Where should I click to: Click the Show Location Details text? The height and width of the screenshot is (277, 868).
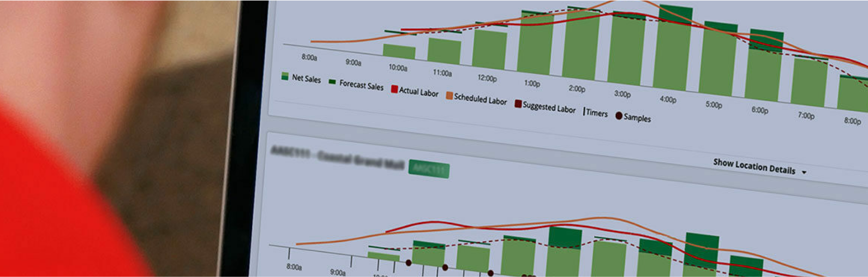[x=754, y=166]
